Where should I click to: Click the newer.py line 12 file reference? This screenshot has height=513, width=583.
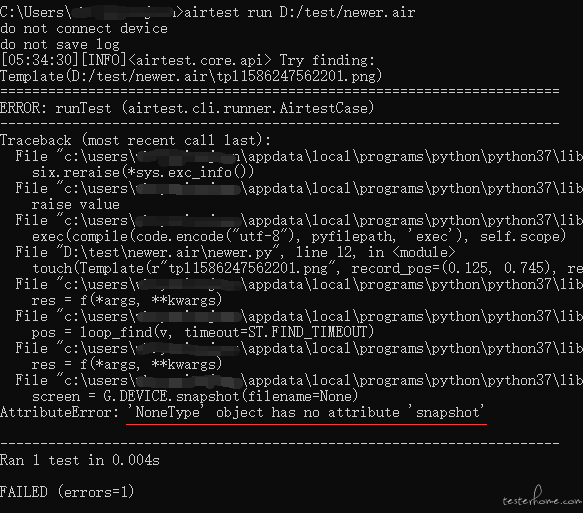tap(235, 252)
